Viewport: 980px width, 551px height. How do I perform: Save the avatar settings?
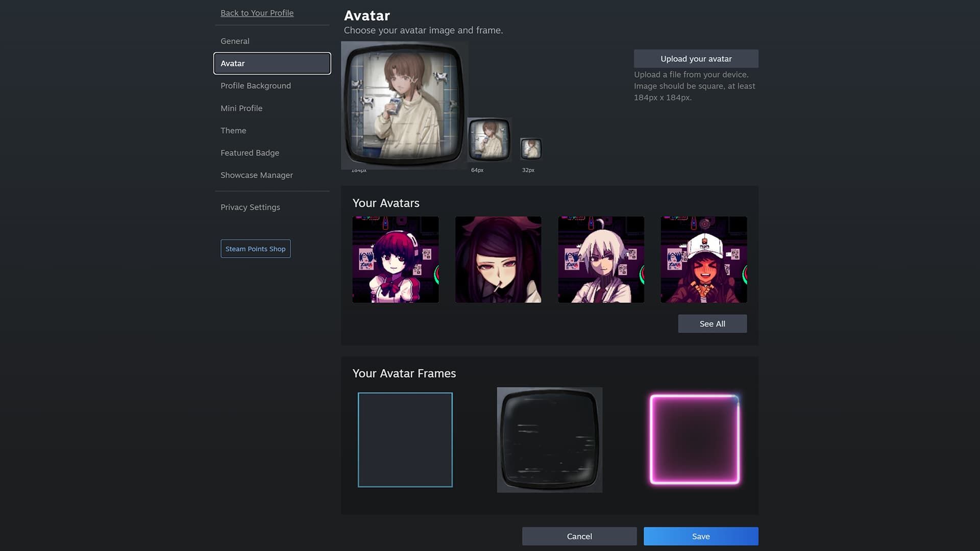pyautogui.click(x=701, y=536)
